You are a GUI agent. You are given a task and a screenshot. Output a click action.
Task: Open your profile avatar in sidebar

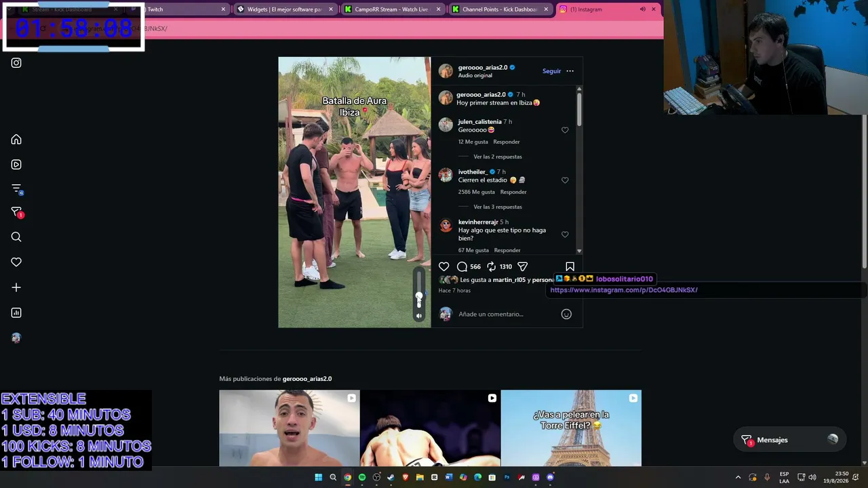tap(16, 338)
